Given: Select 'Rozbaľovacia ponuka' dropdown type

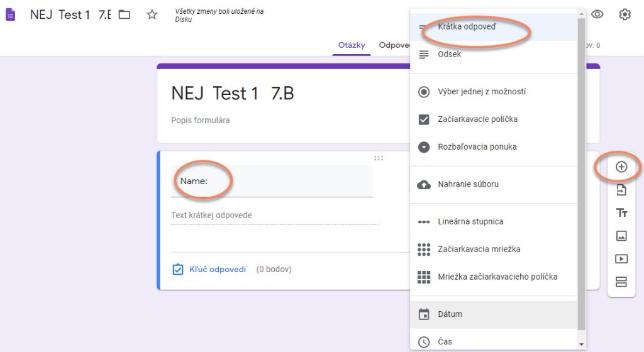Looking at the screenshot, I should pyautogui.click(x=477, y=147).
